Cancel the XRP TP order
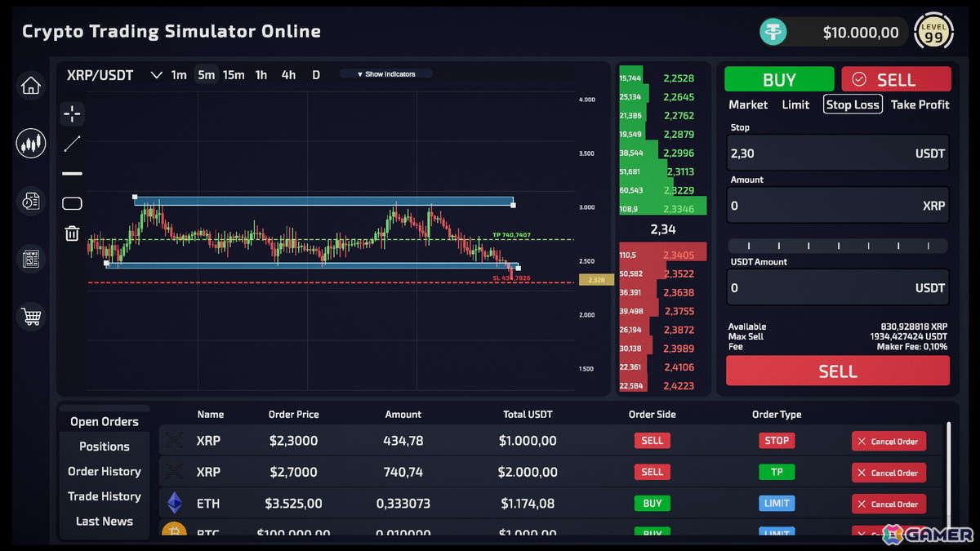Image resolution: width=980 pixels, height=551 pixels. pyautogui.click(x=889, y=473)
